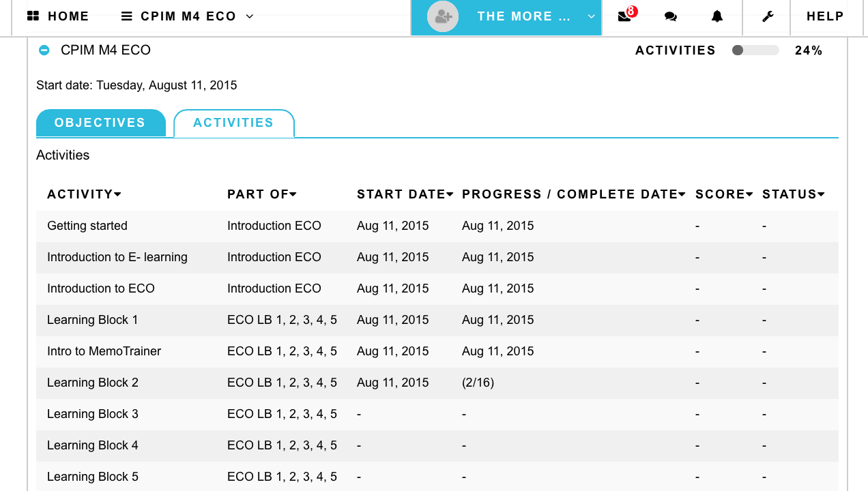The image size is (868, 491).
Task: Click Introduction ECO in Getting started row
Action: [274, 226]
